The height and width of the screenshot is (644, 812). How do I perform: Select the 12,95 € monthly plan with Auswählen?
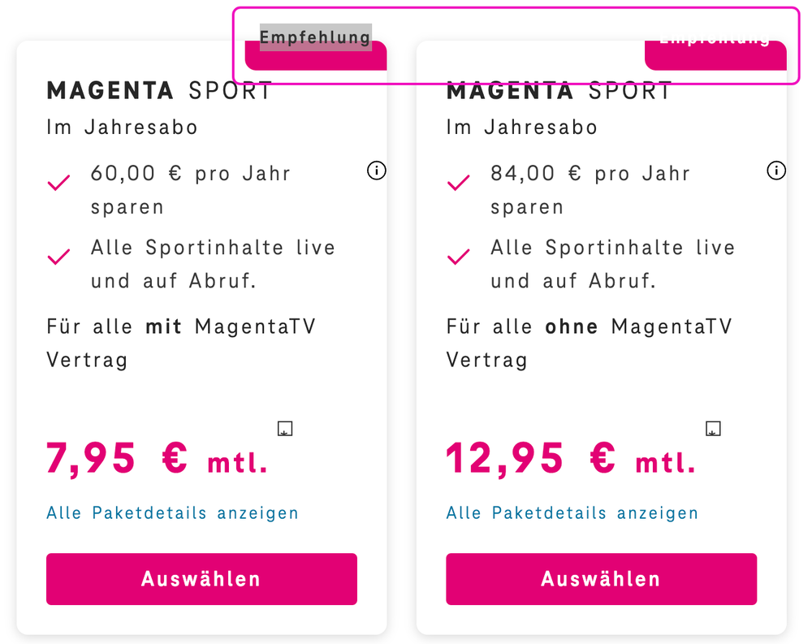click(x=601, y=578)
